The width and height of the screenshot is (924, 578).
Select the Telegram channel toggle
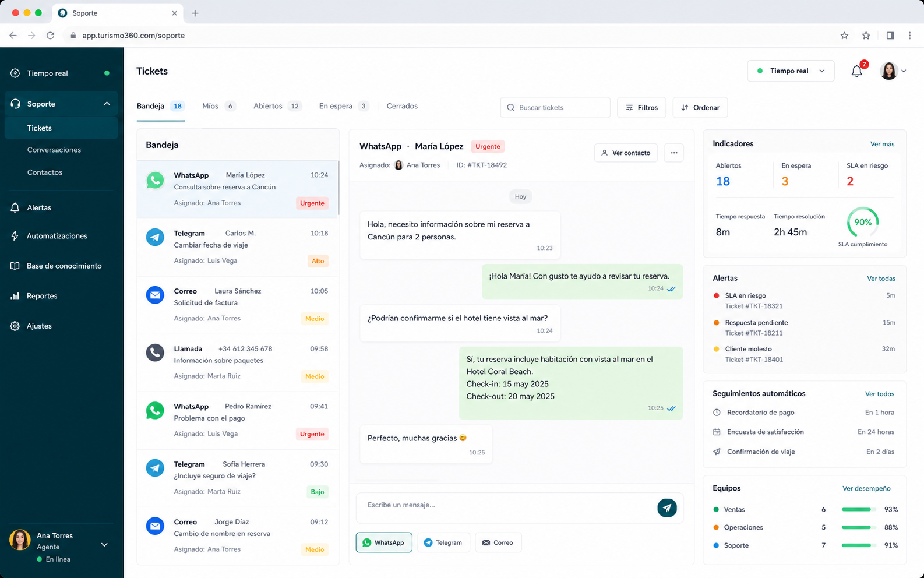(443, 542)
